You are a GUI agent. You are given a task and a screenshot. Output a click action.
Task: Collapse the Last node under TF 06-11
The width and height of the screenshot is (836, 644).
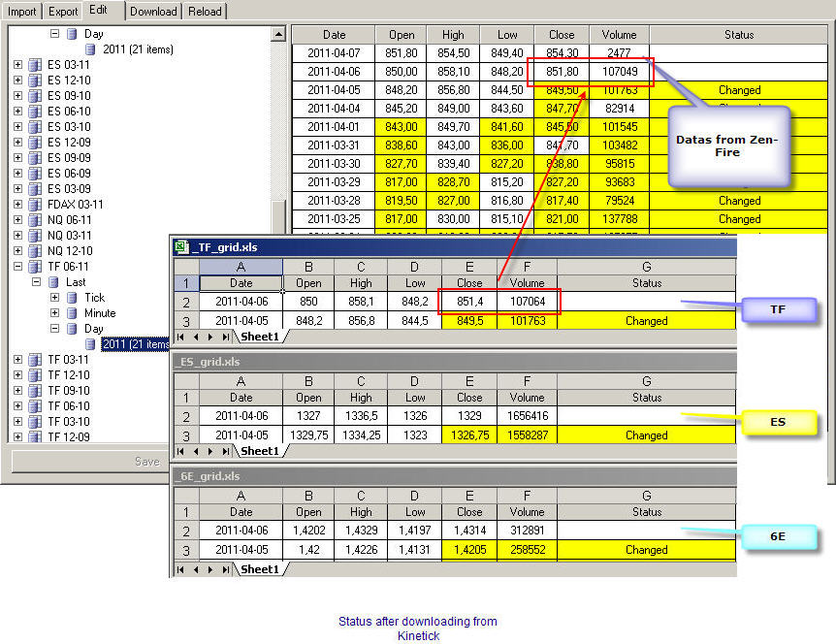pos(36,281)
